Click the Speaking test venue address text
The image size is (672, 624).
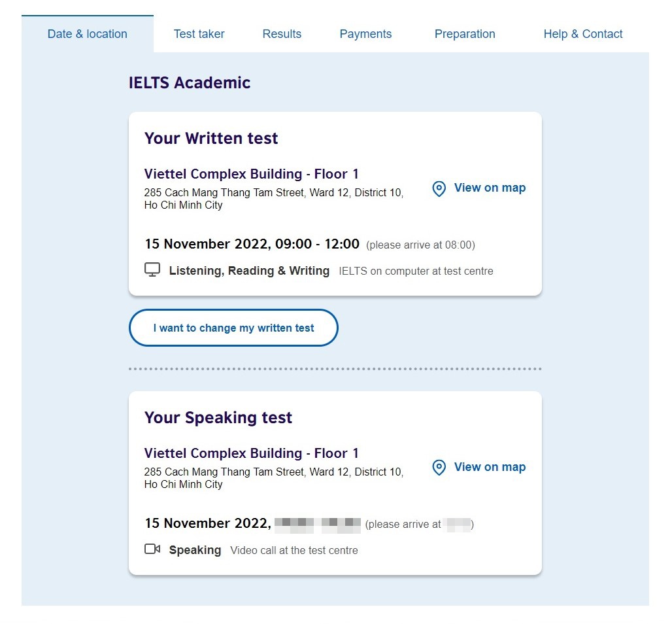point(273,478)
